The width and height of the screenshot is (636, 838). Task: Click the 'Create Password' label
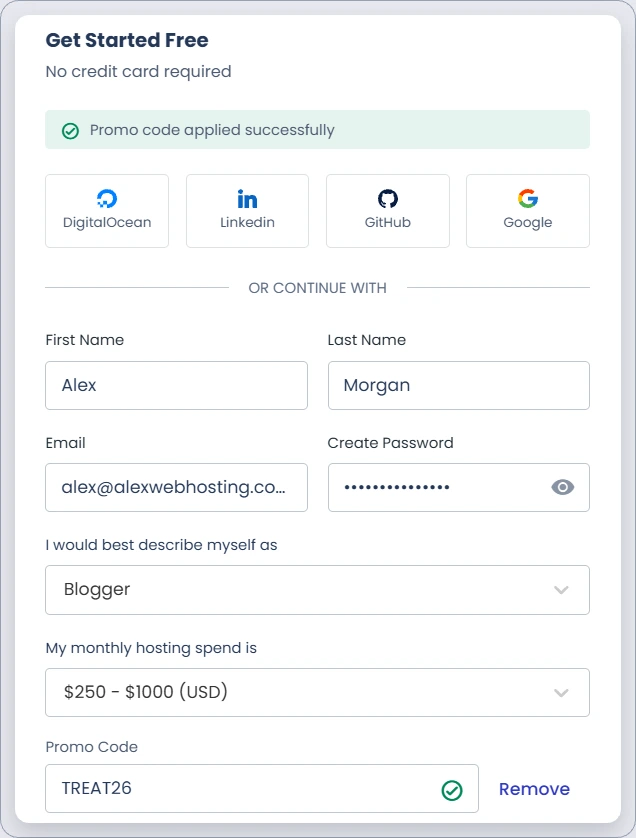tap(390, 443)
